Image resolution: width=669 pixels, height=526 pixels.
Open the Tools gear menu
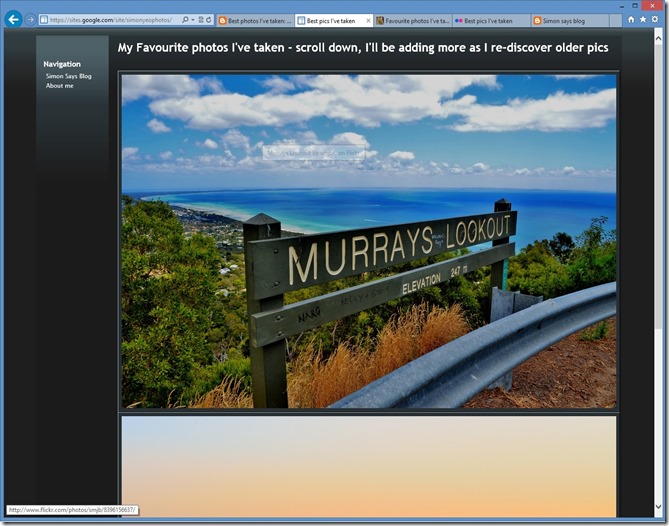click(x=655, y=20)
